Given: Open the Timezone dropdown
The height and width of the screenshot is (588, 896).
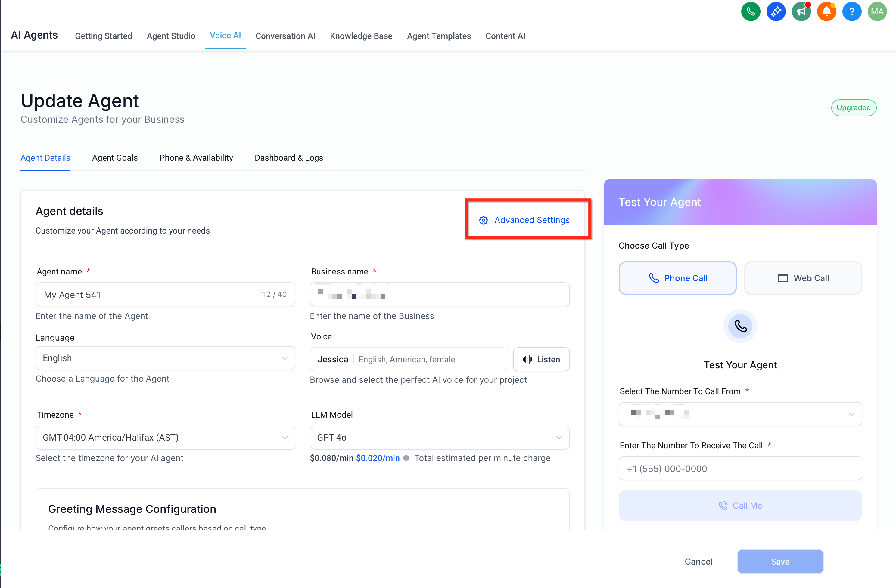Looking at the screenshot, I should point(165,438).
